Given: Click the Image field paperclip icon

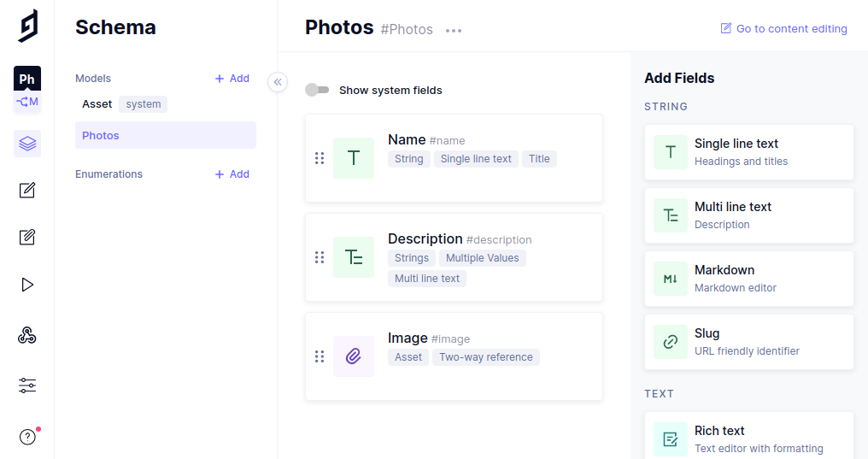Looking at the screenshot, I should (353, 356).
